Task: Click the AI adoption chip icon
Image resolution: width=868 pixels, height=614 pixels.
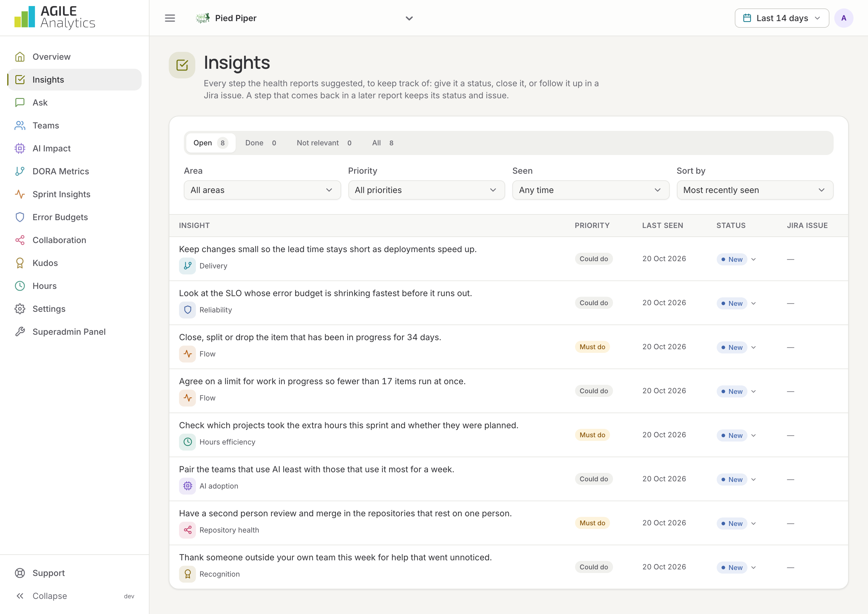Action: [187, 486]
